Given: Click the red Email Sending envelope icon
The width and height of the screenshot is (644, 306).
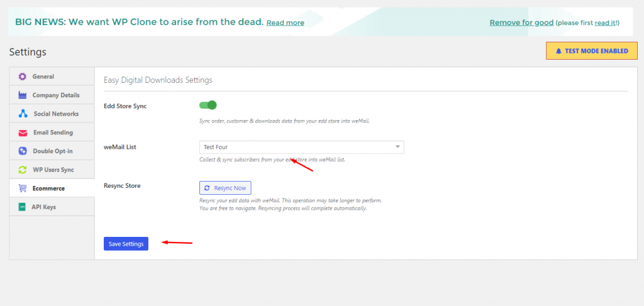Looking at the screenshot, I should [23, 133].
